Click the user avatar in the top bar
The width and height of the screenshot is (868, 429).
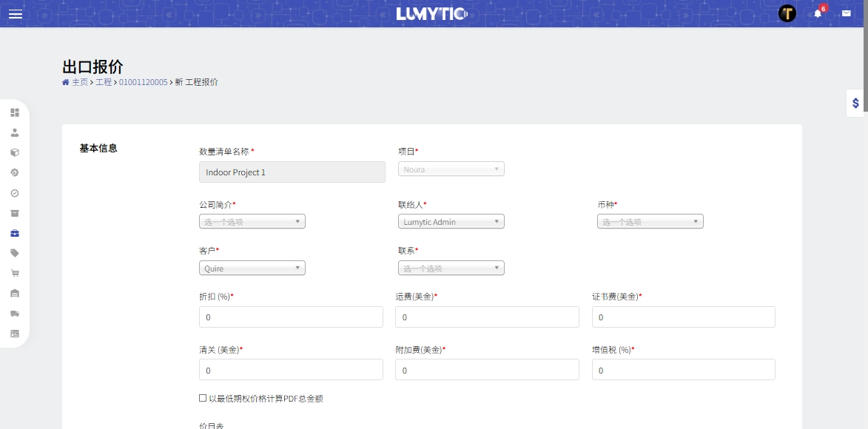pos(787,13)
